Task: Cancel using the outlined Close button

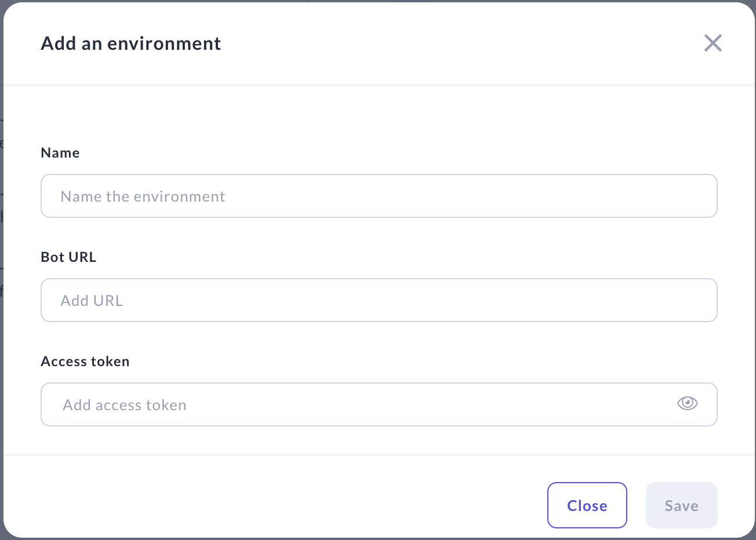Action: point(587,505)
